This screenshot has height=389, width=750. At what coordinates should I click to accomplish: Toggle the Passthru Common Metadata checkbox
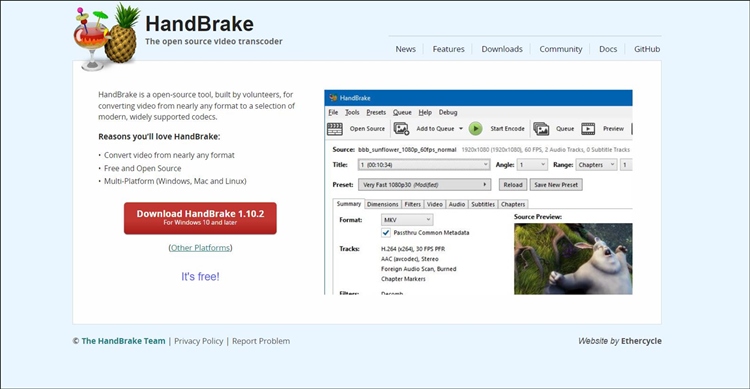click(x=386, y=233)
